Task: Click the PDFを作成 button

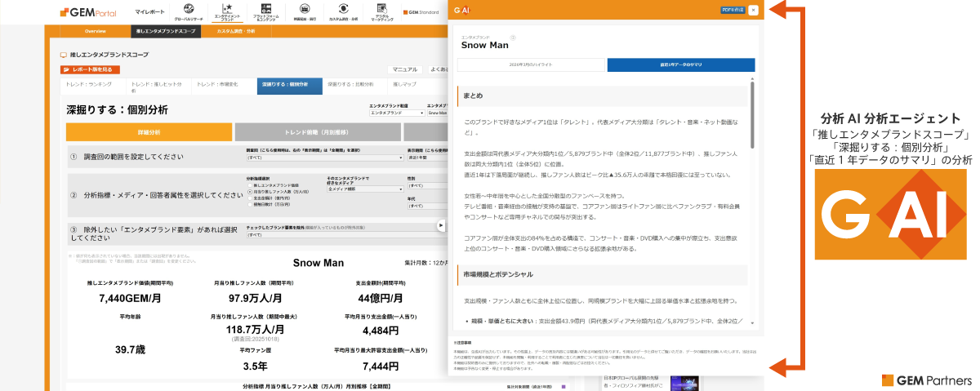Action: click(x=731, y=10)
